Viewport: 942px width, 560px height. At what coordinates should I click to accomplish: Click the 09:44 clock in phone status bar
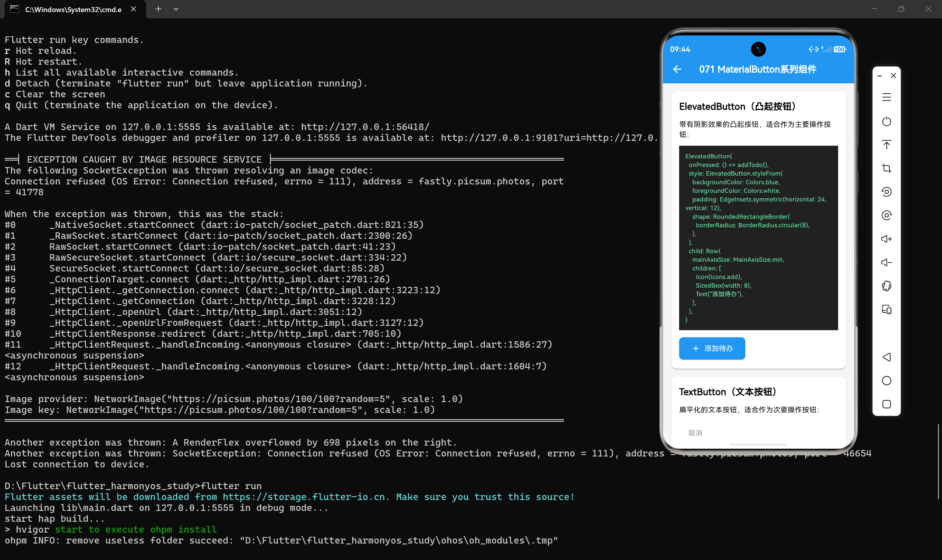click(680, 49)
